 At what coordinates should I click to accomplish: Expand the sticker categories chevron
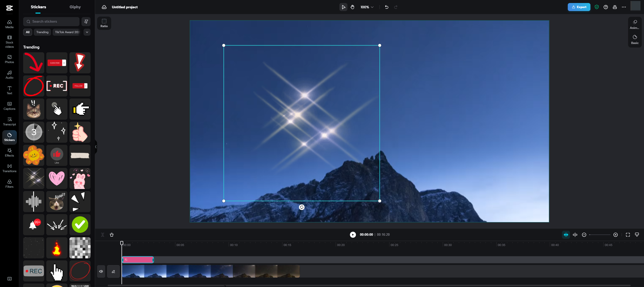tap(87, 32)
